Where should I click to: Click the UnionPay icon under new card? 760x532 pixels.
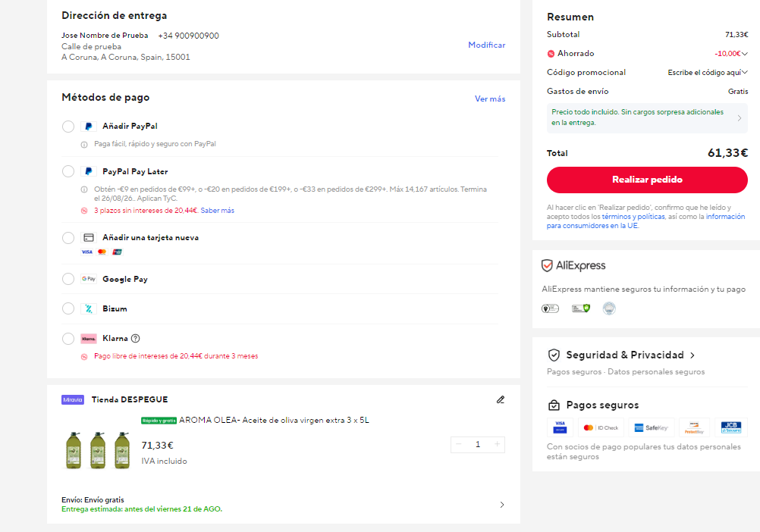click(x=117, y=252)
